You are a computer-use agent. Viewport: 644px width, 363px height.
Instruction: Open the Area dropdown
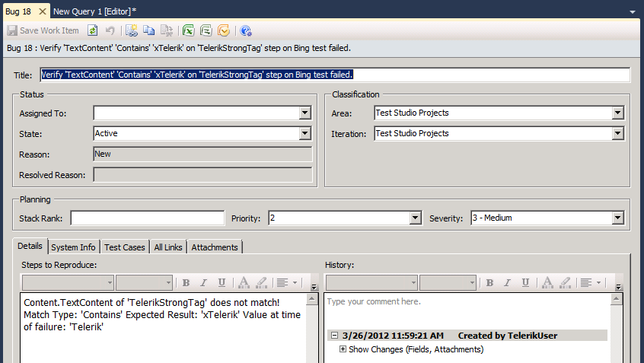coord(617,113)
